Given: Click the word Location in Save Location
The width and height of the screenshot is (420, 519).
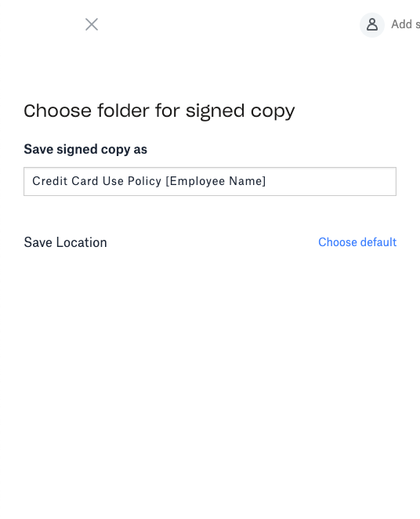Looking at the screenshot, I should click(x=81, y=242).
